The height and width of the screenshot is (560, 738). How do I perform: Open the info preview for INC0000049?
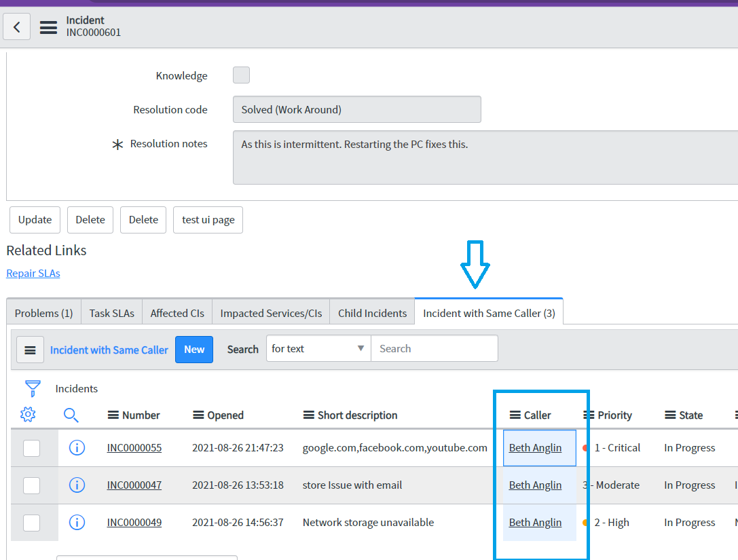77,522
